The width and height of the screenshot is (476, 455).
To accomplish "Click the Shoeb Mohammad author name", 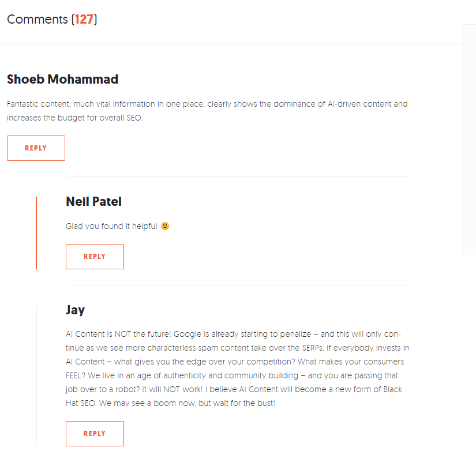I will (x=62, y=79).
